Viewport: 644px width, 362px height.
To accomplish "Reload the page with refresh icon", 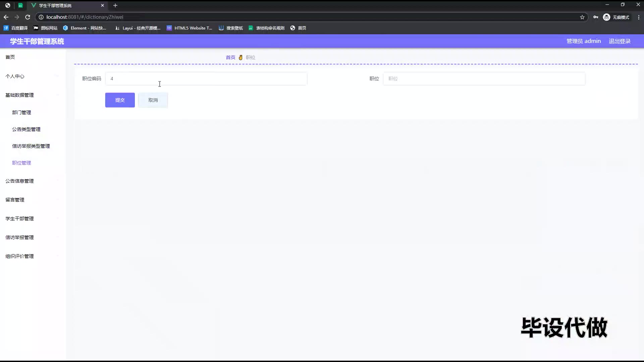I will pos(28,17).
